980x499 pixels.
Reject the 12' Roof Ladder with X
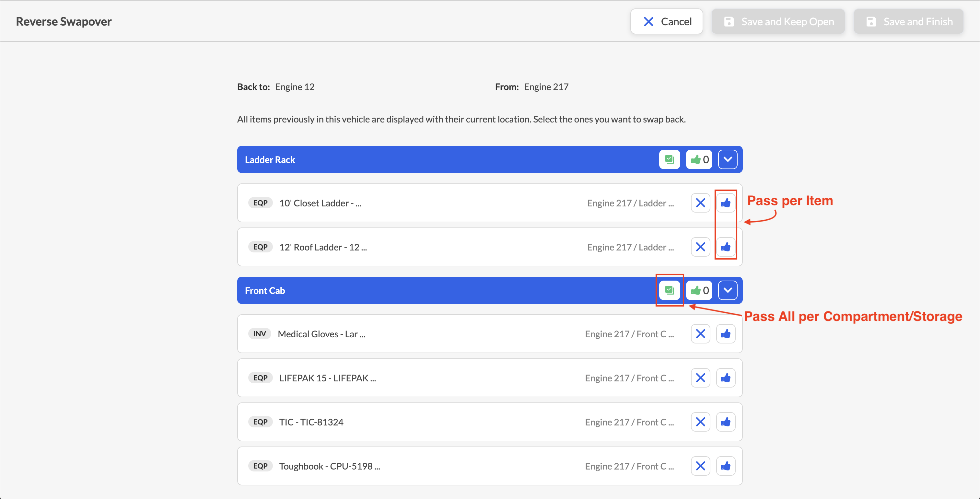[700, 247]
